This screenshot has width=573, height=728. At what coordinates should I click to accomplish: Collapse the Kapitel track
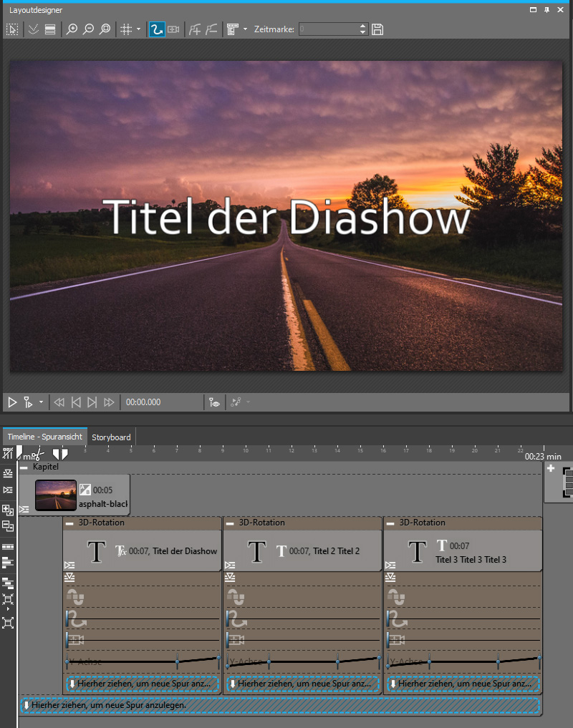pos(24,467)
